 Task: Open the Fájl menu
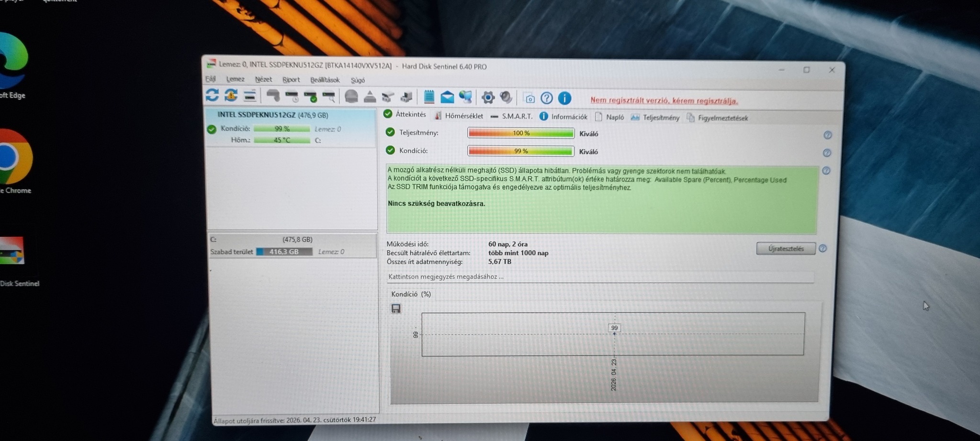pos(211,79)
